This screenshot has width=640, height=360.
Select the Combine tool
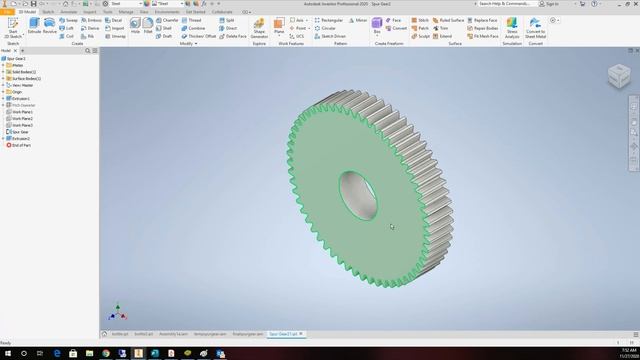click(x=193, y=28)
